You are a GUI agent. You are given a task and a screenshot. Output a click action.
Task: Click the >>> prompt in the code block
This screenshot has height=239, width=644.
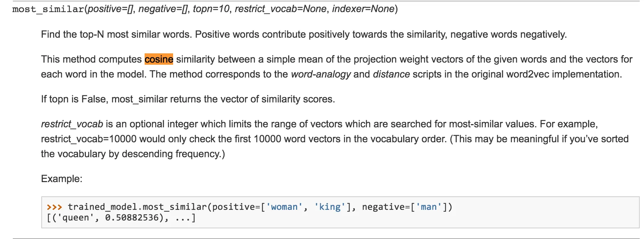click(54, 207)
